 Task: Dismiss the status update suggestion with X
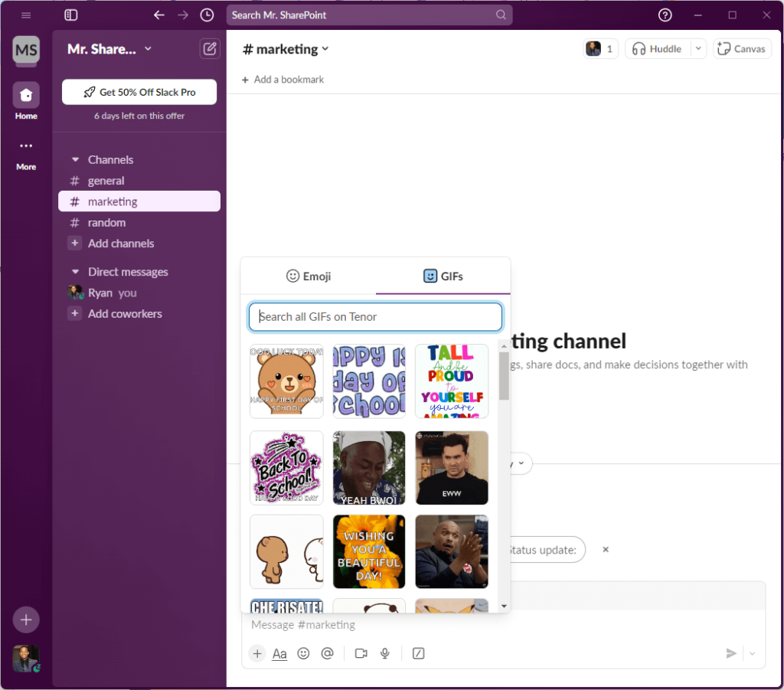pyautogui.click(x=606, y=550)
